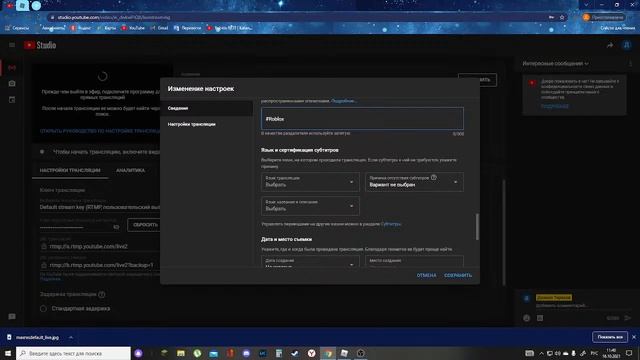Open Steam from the taskbar
Image resolution: width=640 pixels, height=360 pixels.
[x=295, y=353]
